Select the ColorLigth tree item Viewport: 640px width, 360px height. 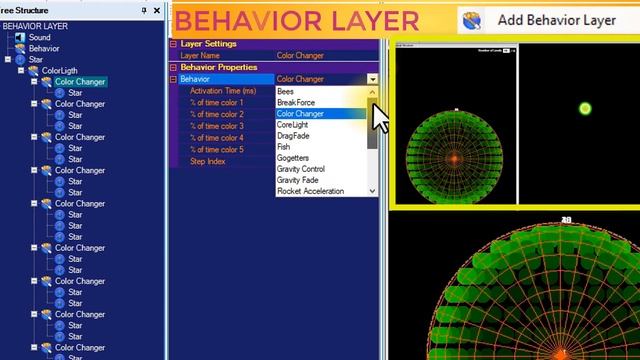tap(59, 71)
